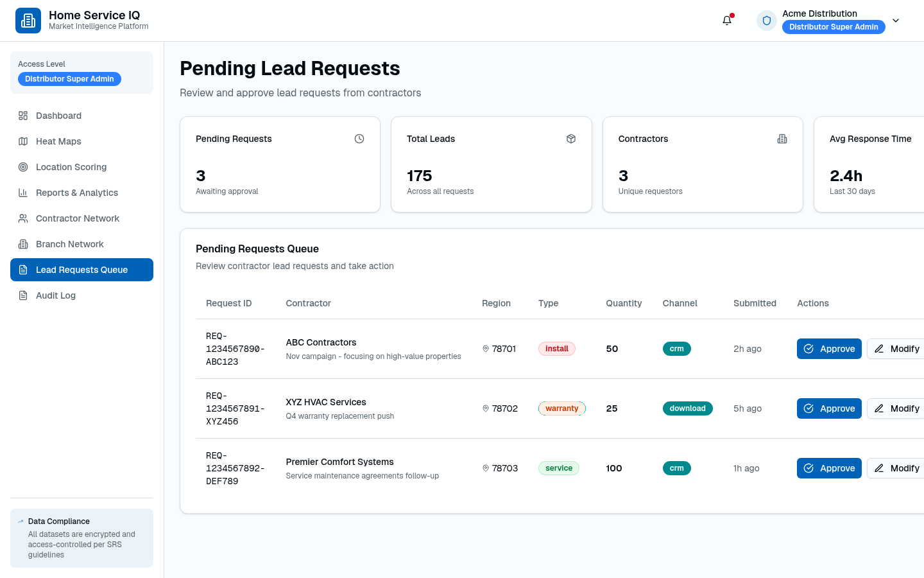Expand the Acme Distribution account dropdown chevron
This screenshot has height=578, width=924.
[896, 21]
